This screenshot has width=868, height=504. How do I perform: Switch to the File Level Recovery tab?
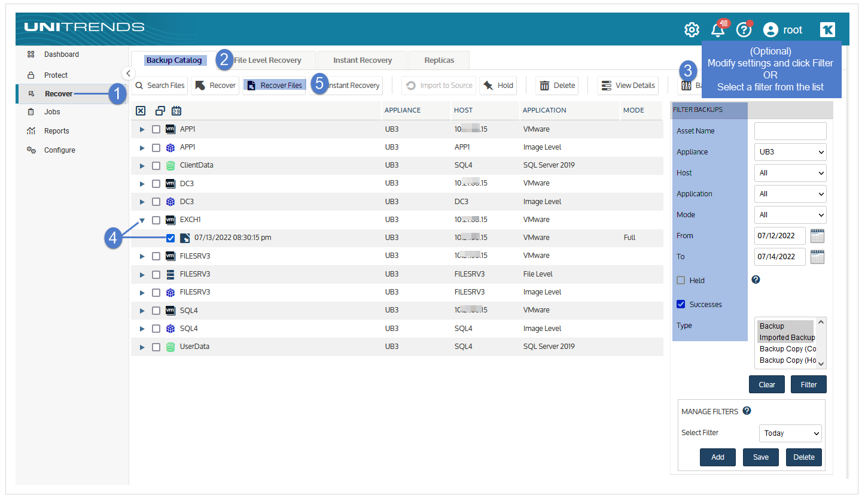(267, 60)
